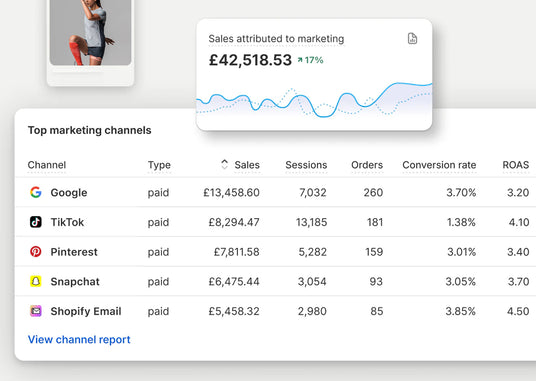Click the paid type in Pinterest row

tap(158, 253)
